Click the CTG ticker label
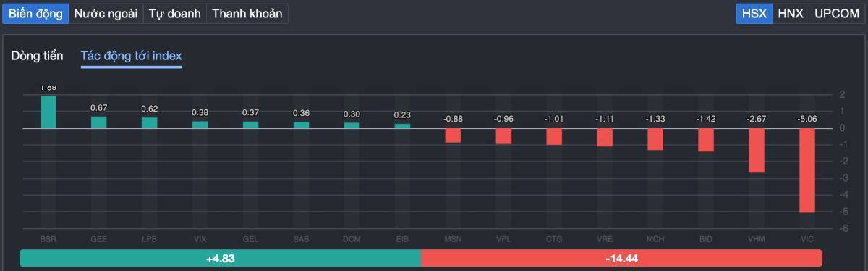This screenshot has width=868, height=271. click(554, 238)
